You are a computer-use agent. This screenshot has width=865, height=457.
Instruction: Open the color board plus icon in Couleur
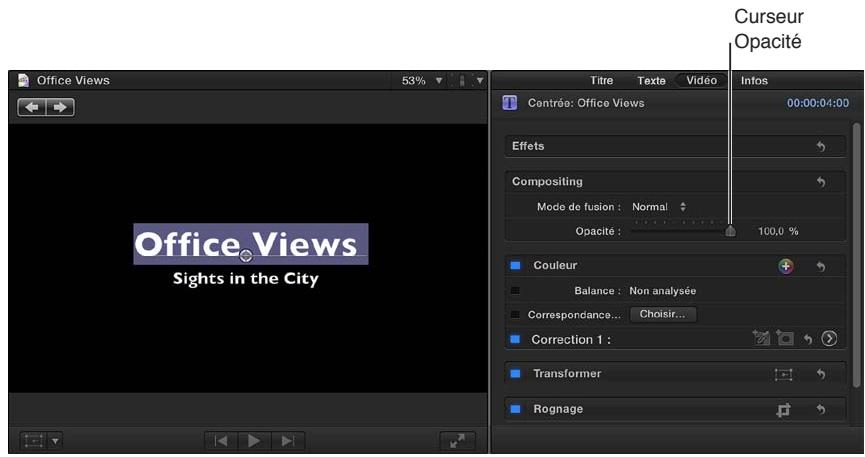coord(786,266)
